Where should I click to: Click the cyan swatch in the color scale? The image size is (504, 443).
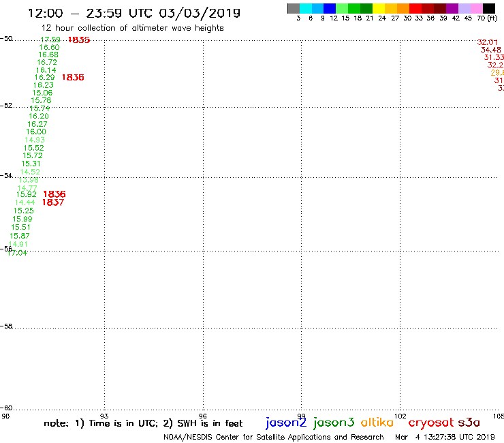[x=306, y=8]
